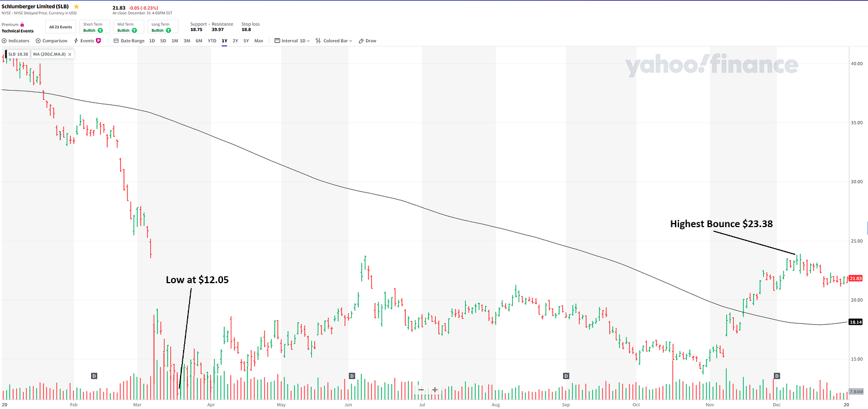Click the dividend marker in February
Viewport: 868px width, 409px height.
point(94,376)
